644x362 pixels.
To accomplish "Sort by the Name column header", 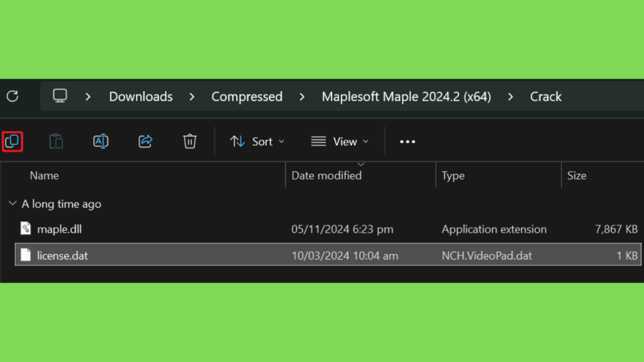I will coord(45,176).
